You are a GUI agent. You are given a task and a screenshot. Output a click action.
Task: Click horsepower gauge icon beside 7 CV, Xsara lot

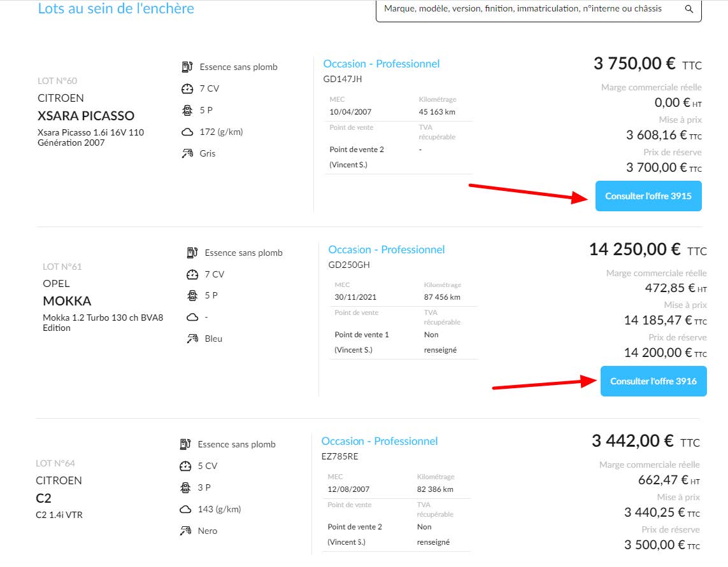tap(187, 88)
